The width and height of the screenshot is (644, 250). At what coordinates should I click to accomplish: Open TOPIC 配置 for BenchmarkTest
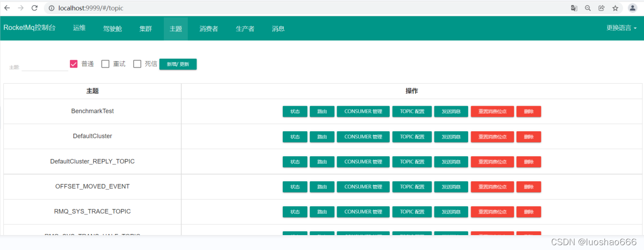click(x=412, y=112)
